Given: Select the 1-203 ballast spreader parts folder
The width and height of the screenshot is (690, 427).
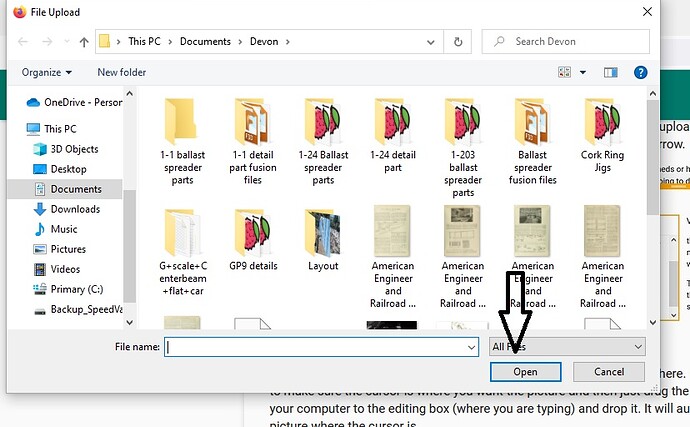Looking at the screenshot, I should [463, 148].
